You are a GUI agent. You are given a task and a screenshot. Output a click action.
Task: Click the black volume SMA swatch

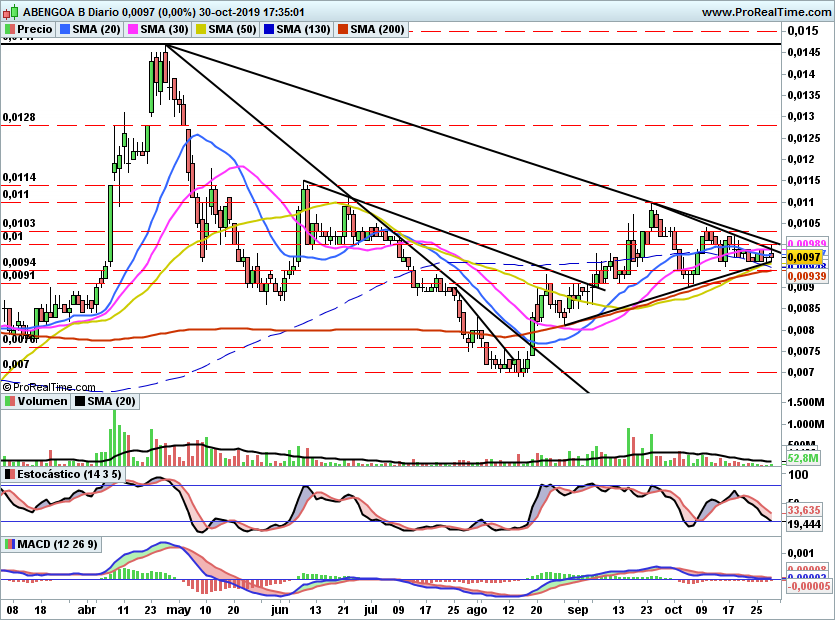pos(80,401)
